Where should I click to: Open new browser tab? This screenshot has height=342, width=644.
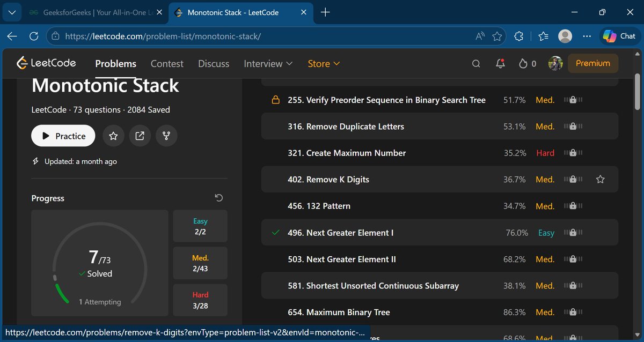(x=325, y=12)
